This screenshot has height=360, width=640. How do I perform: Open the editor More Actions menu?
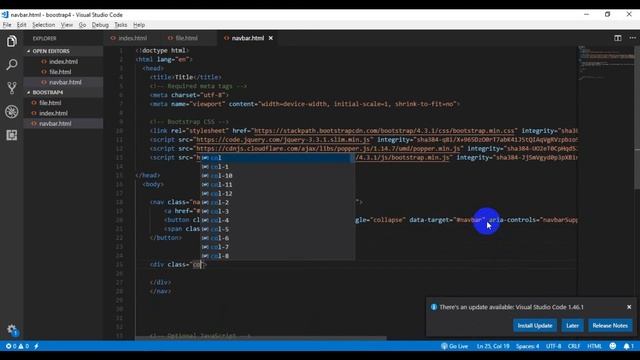(x=632, y=38)
